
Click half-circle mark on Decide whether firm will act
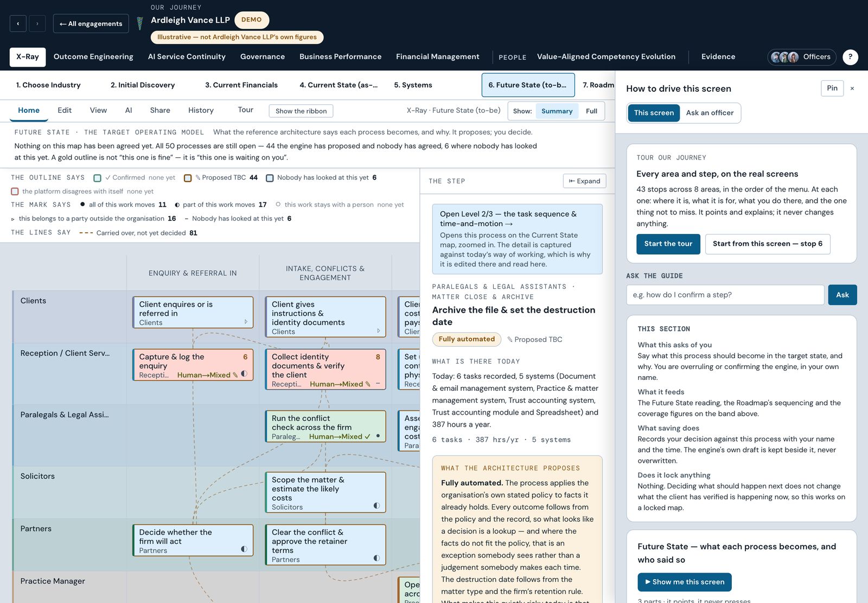pyautogui.click(x=244, y=549)
